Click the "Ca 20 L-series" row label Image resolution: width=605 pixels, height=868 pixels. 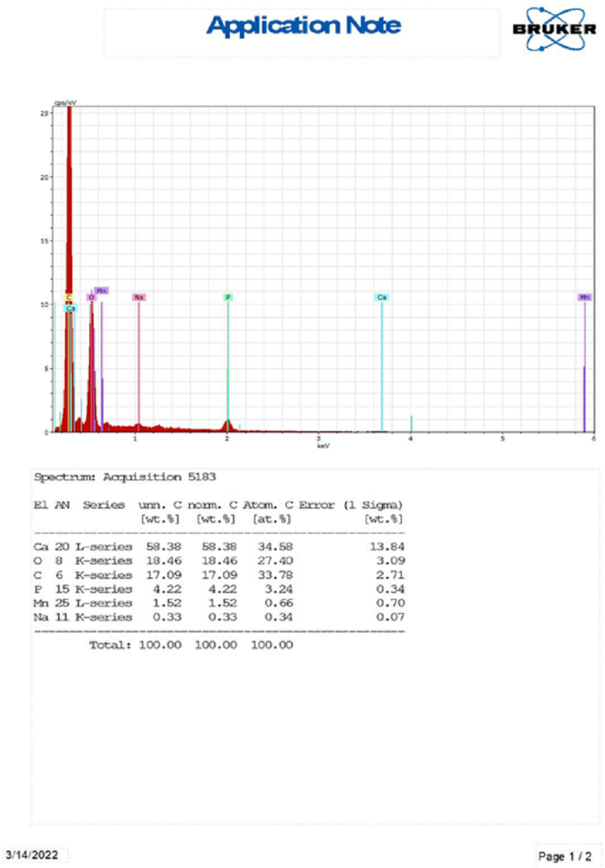pos(83,547)
